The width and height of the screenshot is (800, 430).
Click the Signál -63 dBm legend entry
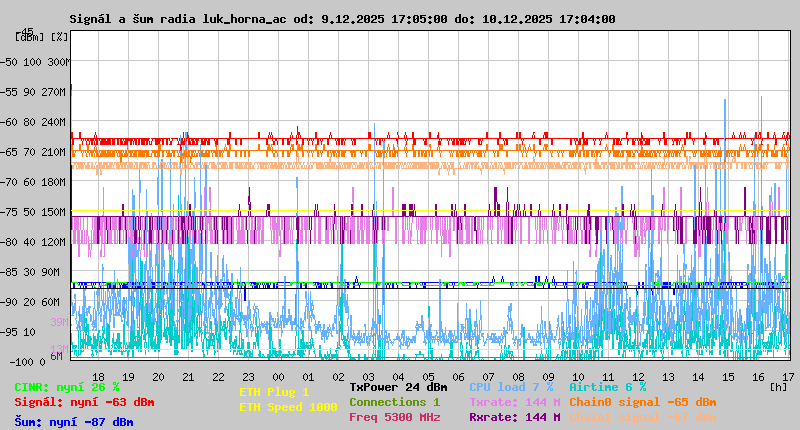pos(84,402)
